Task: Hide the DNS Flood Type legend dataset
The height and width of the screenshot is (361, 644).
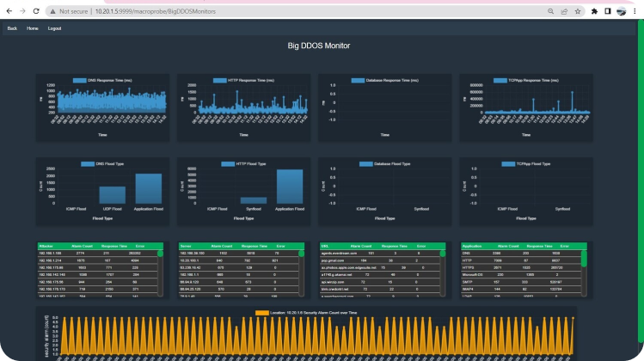Action: coord(87,163)
